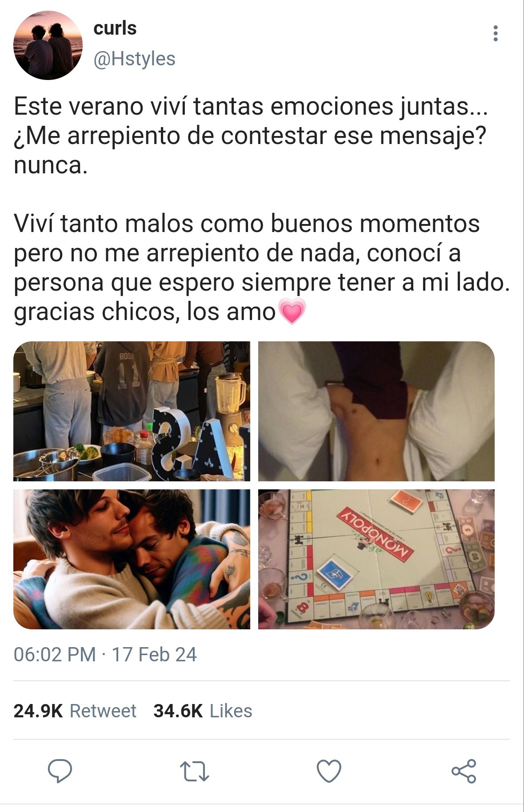
Task: Tap the reply speech bubble icon
Action: point(60,771)
